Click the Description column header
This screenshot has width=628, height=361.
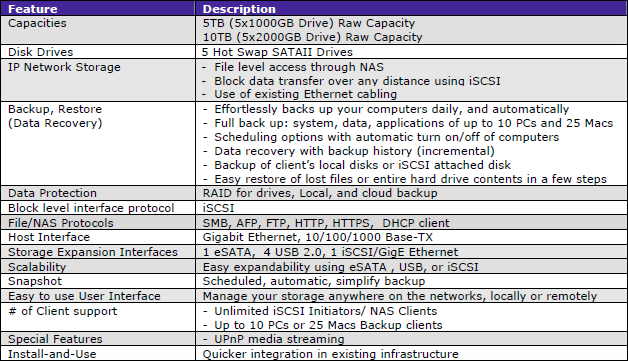click(x=239, y=9)
